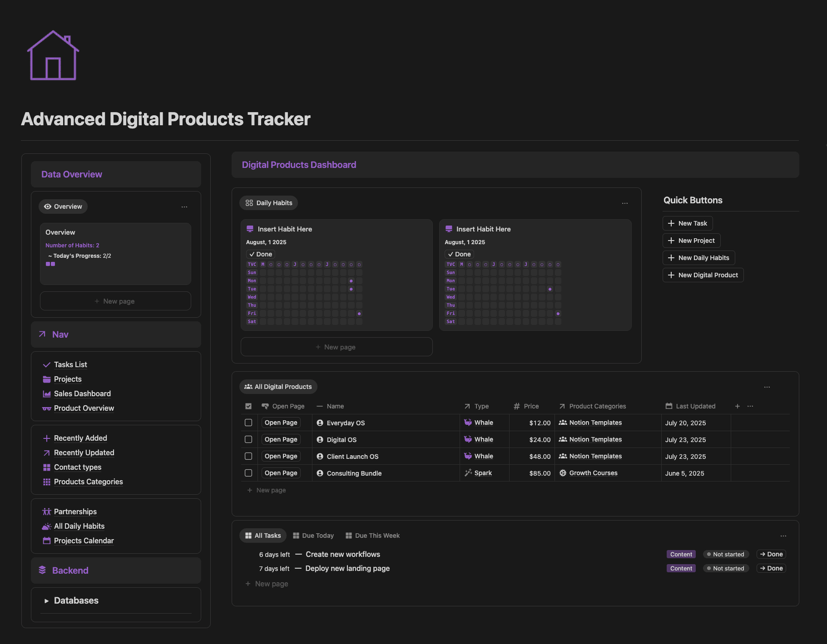Click the purple home icon above the page title
827x644 pixels.
[x=53, y=55]
